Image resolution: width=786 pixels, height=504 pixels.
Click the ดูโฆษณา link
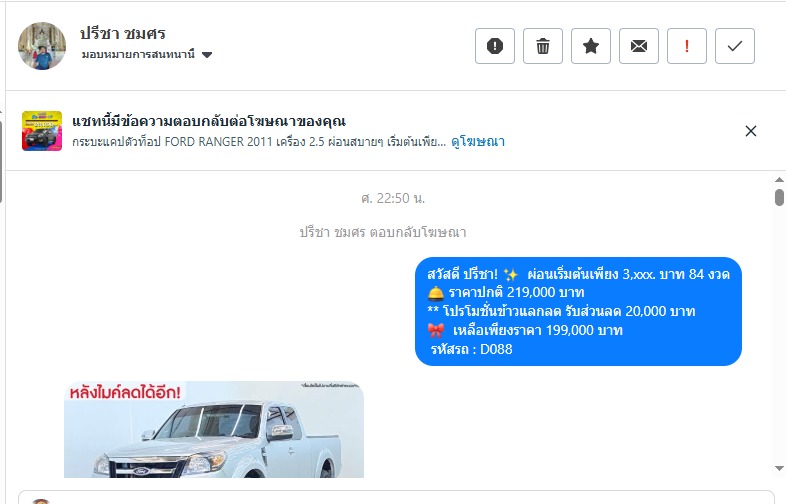tap(478, 142)
